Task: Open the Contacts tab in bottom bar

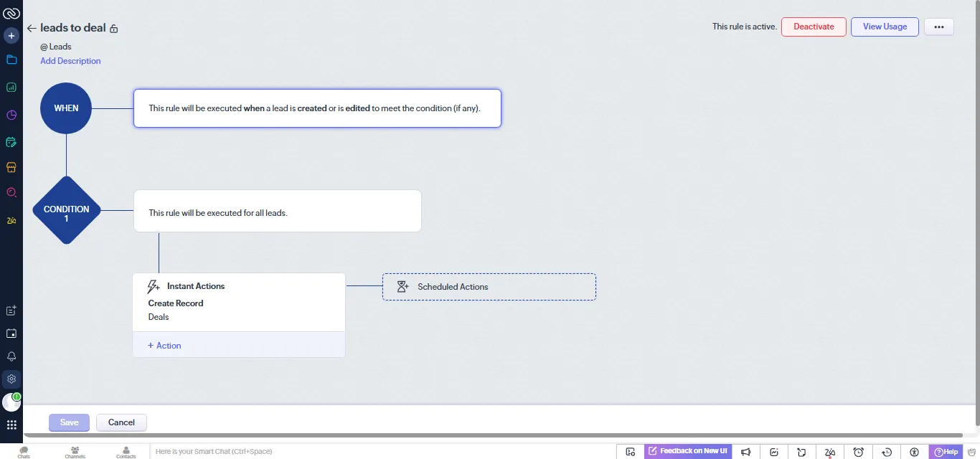Action: (126, 452)
